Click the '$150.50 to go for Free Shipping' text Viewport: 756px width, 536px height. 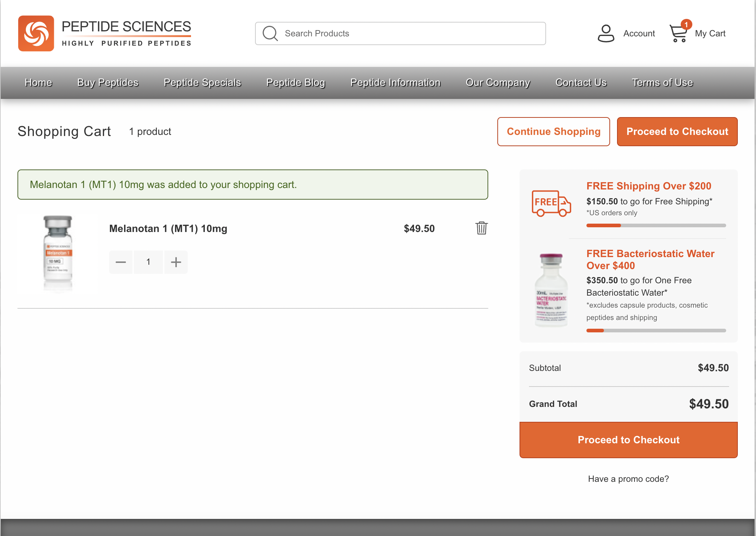(x=649, y=201)
